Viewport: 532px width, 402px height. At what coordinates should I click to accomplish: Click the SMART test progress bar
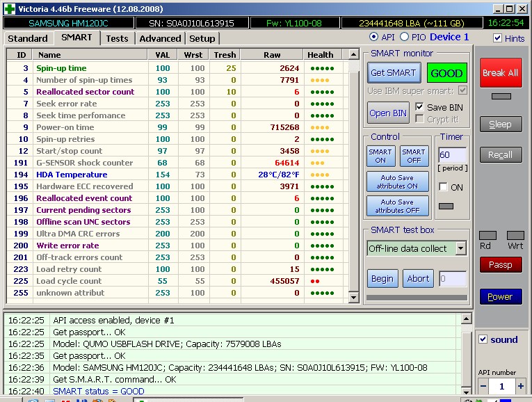417,298
